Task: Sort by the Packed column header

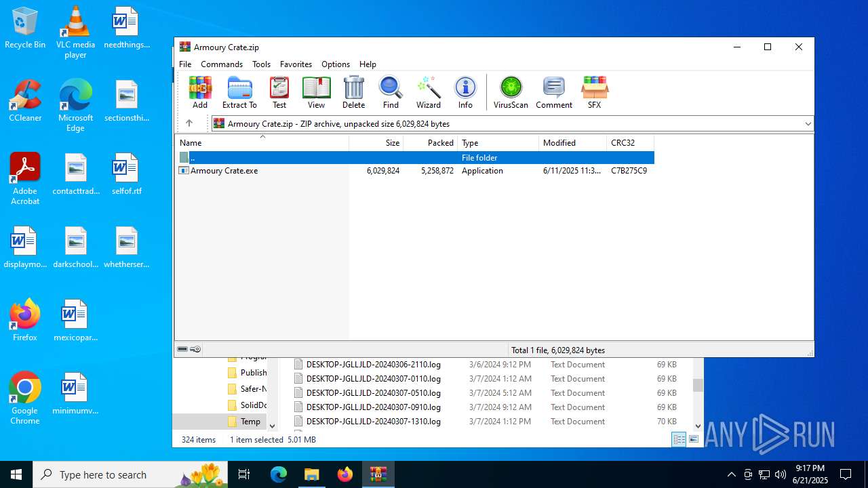Action: pyautogui.click(x=431, y=142)
